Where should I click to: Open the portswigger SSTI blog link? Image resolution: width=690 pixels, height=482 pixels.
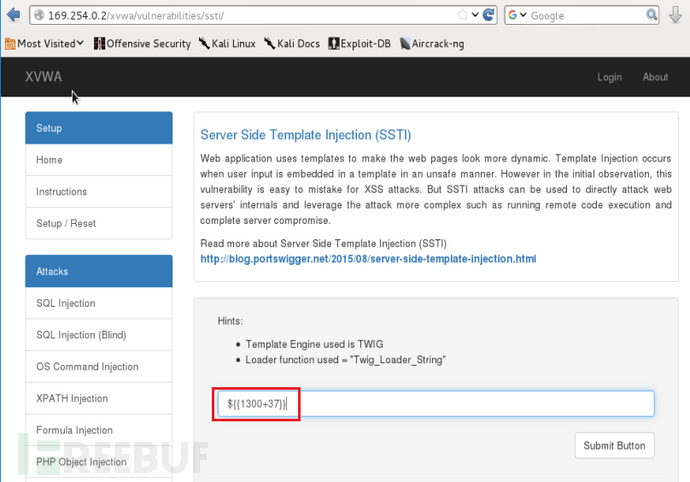[368, 259]
